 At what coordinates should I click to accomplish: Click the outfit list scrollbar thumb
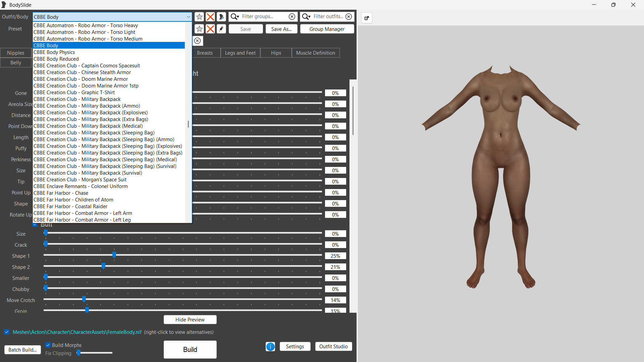coord(188,124)
